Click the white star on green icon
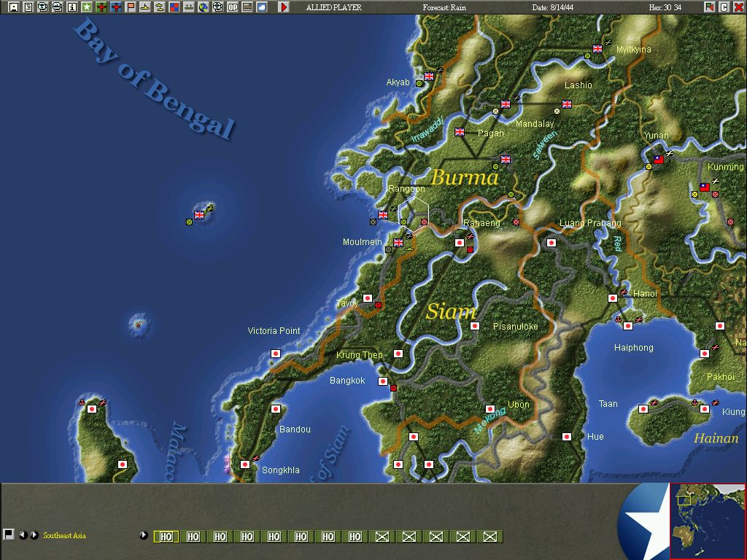This screenshot has height=560, width=747. pyautogui.click(x=87, y=7)
